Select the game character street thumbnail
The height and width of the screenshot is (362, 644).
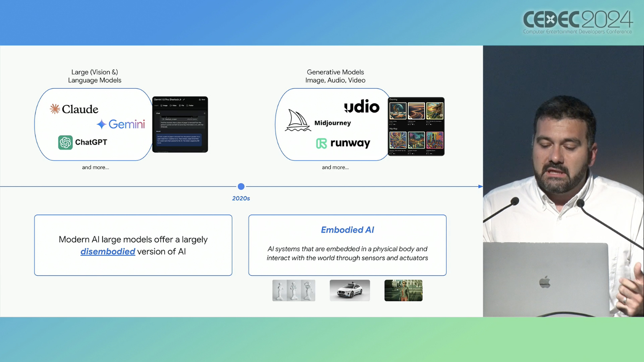tap(403, 290)
